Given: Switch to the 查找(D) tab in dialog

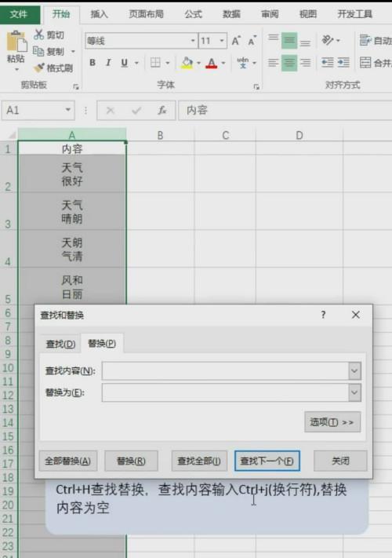Looking at the screenshot, I should [x=60, y=344].
